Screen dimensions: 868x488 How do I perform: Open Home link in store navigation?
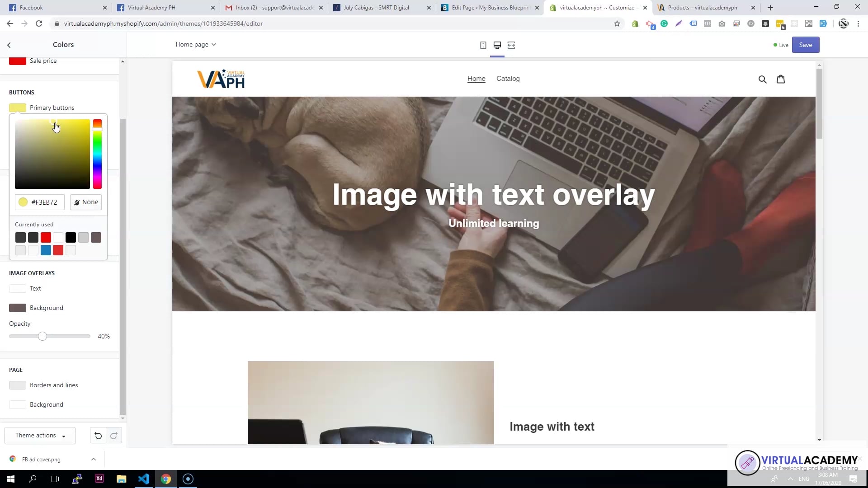coord(476,79)
